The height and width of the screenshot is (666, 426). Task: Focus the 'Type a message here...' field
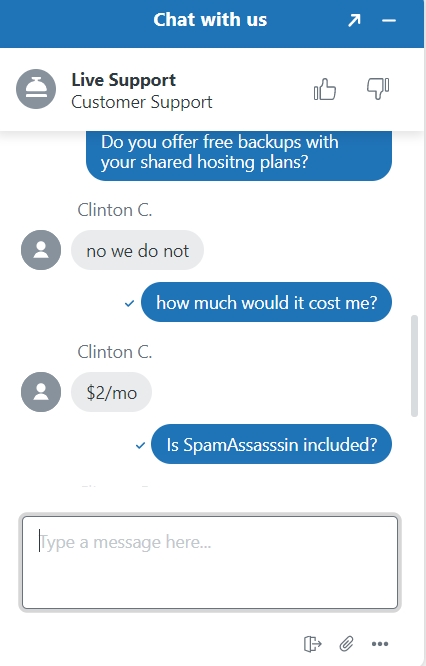210,562
